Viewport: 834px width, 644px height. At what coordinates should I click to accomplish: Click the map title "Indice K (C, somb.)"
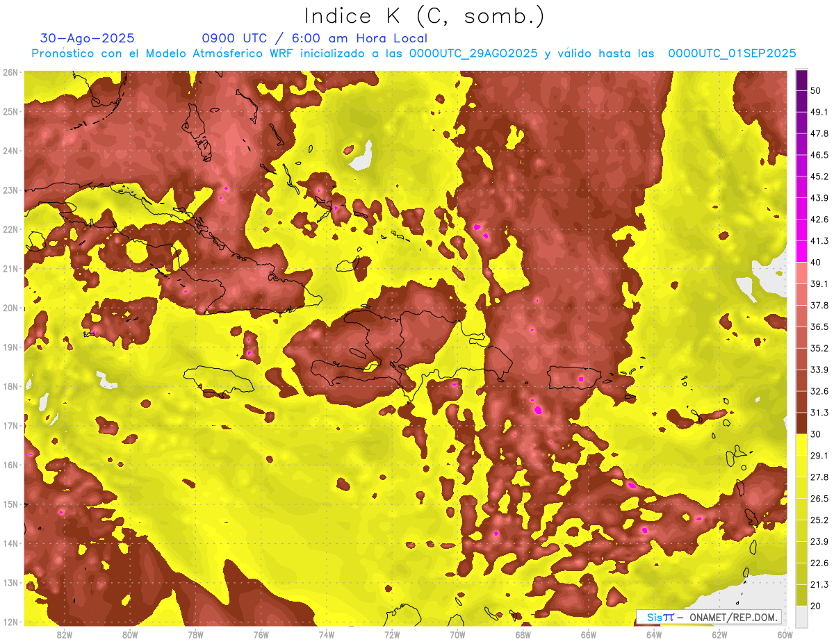[424, 17]
